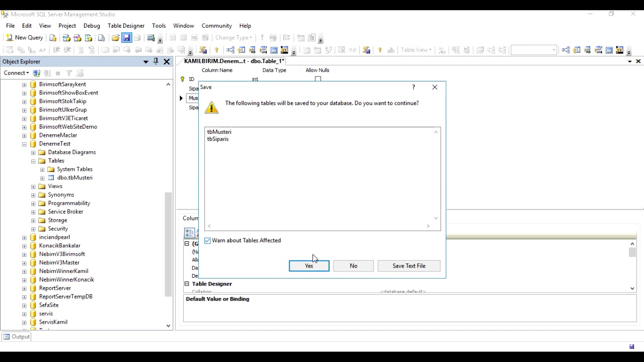Open the left toolbar's Manage Fulltext Index icon
The height and width of the screenshot is (362, 644).
(x=252, y=50)
